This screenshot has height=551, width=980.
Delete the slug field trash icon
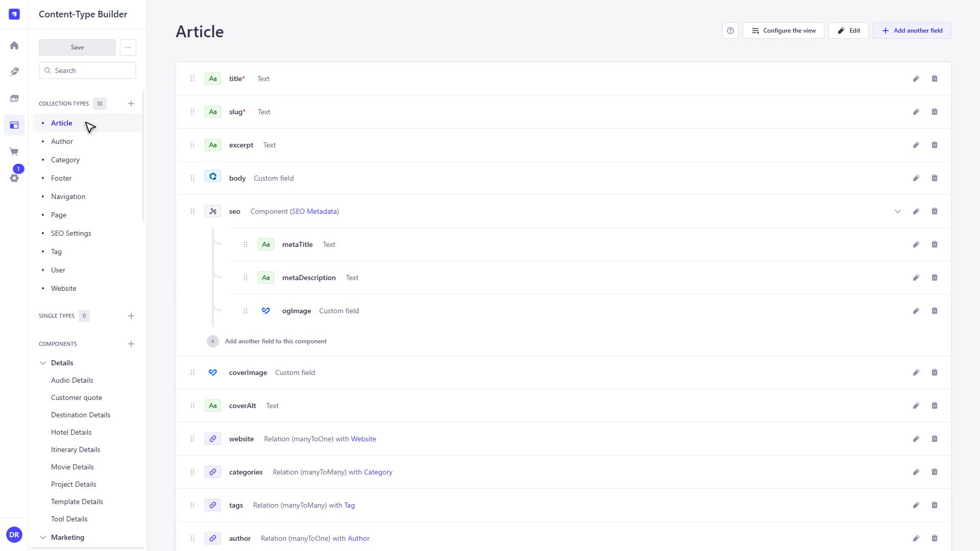[x=935, y=112]
